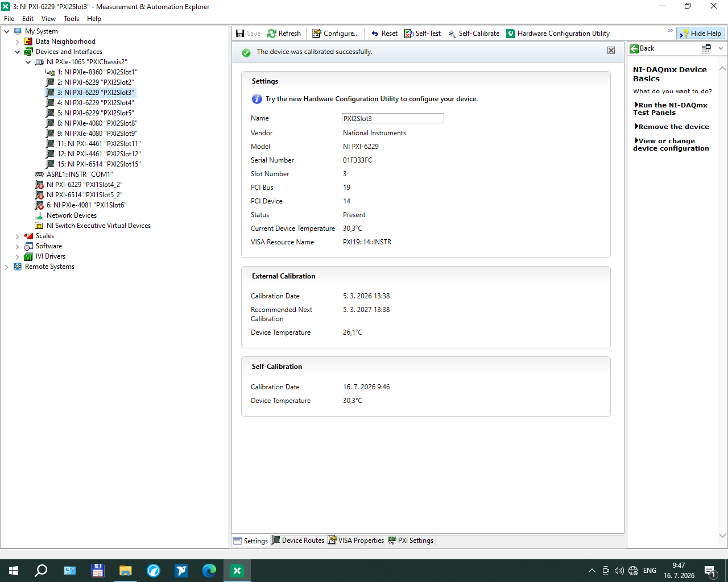The height and width of the screenshot is (582, 728).
Task: Expand the Data Neighborhood tree node
Action: [x=17, y=41]
